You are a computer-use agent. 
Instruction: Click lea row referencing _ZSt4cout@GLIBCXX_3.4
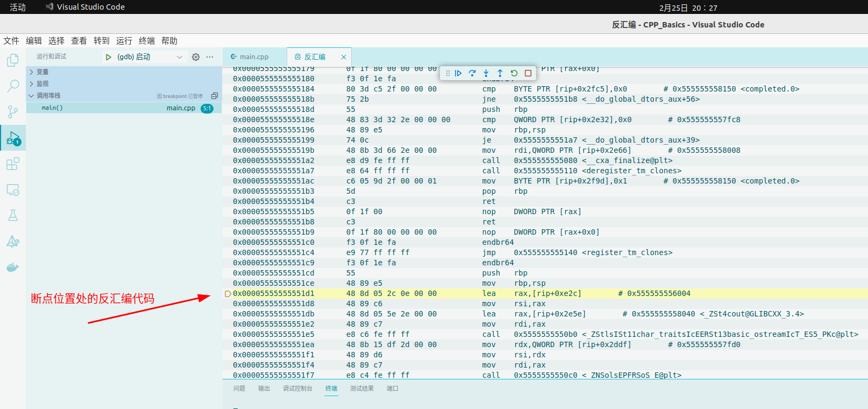point(545,314)
